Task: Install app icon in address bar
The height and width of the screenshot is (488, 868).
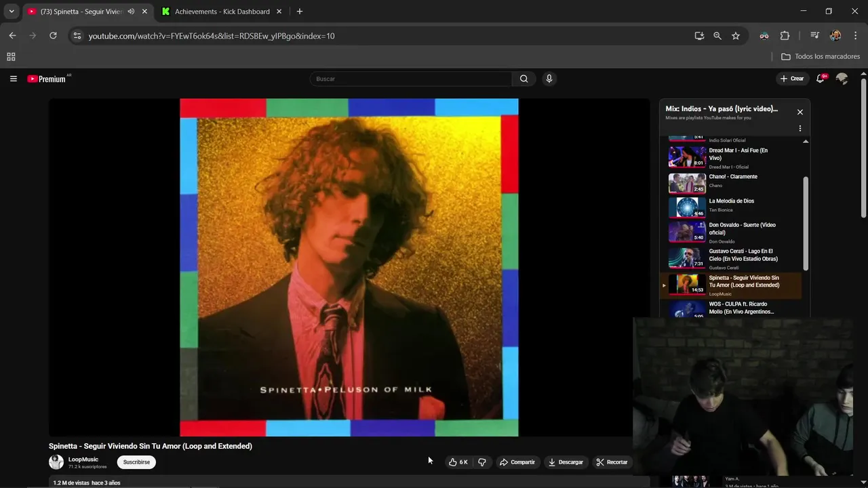Action: click(x=699, y=36)
